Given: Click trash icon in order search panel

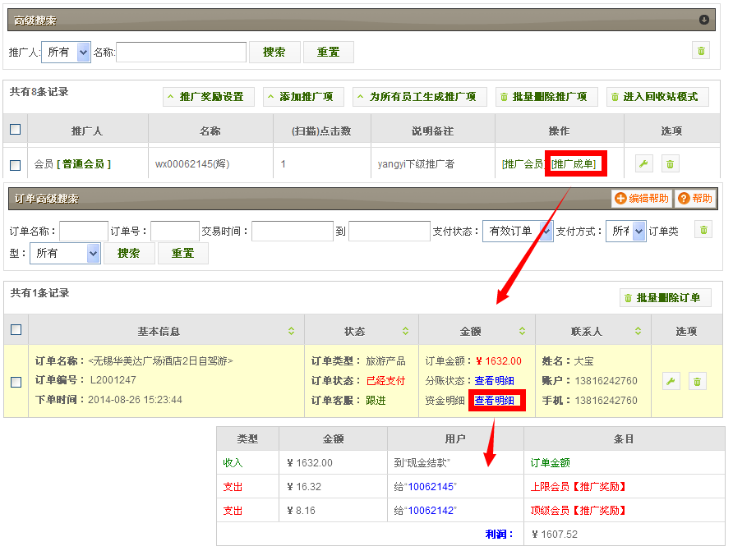Looking at the screenshot, I should [703, 230].
